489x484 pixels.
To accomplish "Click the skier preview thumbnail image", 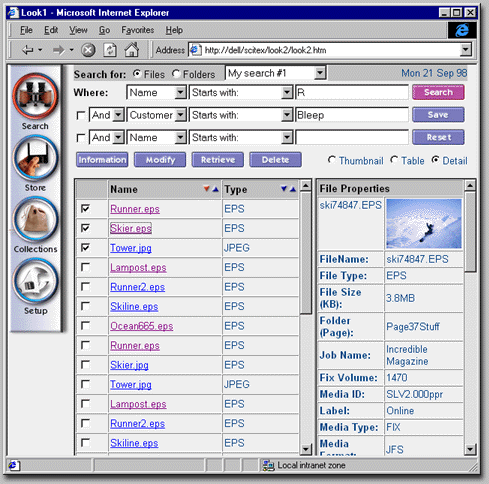I will (424, 224).
